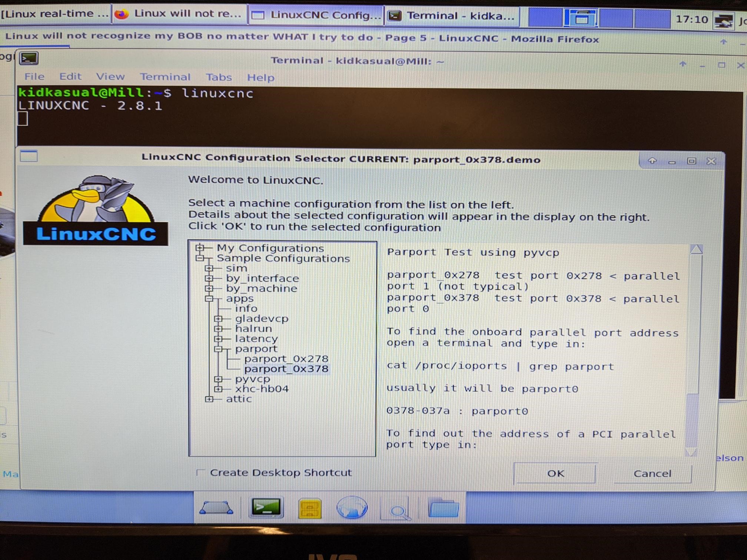
Task: Click config selector shade arrow button
Action: coord(652,161)
